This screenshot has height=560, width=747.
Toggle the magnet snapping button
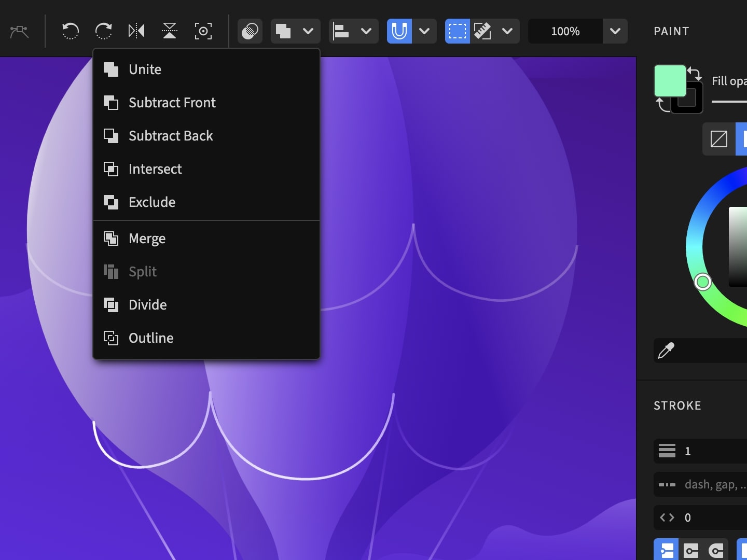tap(399, 31)
